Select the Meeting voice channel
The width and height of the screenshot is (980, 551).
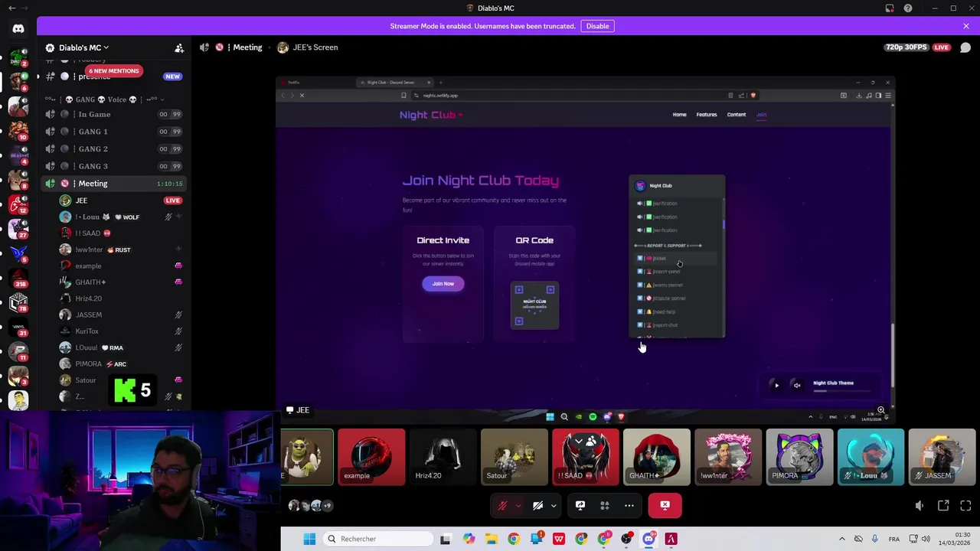pos(113,184)
